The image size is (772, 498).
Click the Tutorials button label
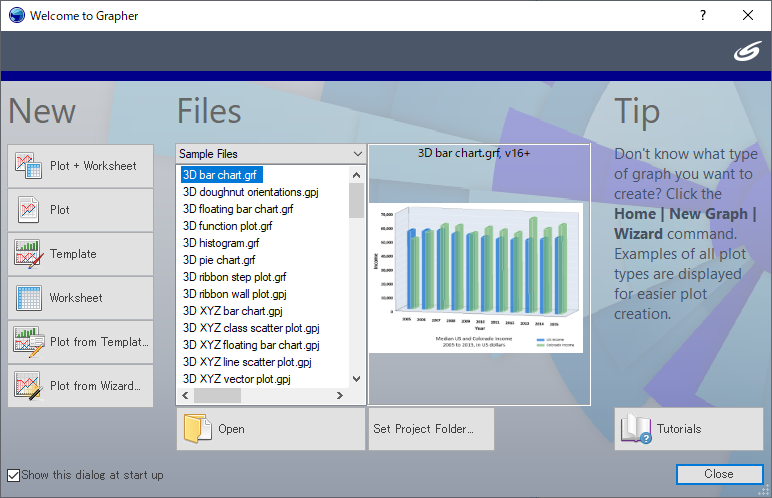pyautogui.click(x=679, y=429)
